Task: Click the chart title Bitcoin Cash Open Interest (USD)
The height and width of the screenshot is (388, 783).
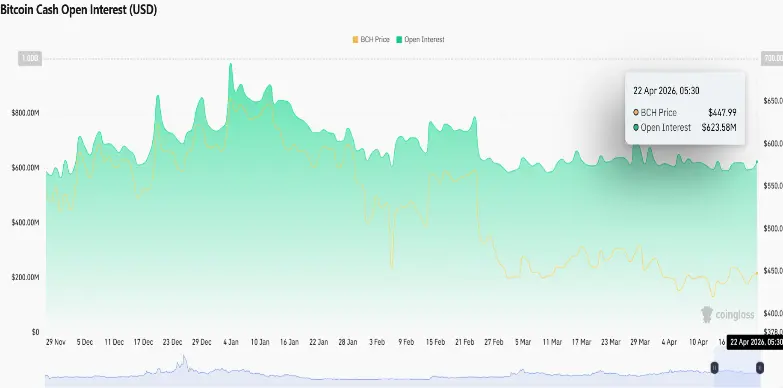Action: pos(78,10)
